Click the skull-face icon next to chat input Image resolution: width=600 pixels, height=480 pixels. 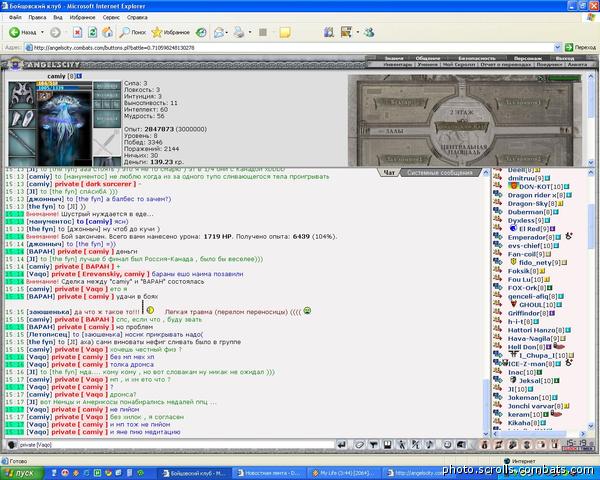click(12, 445)
